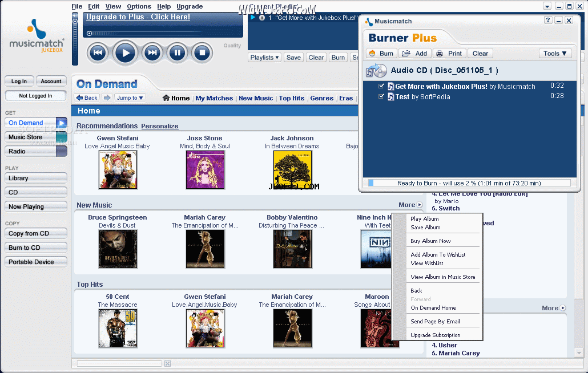Expand More in the New Music section
The image size is (588, 373).
[410, 205]
